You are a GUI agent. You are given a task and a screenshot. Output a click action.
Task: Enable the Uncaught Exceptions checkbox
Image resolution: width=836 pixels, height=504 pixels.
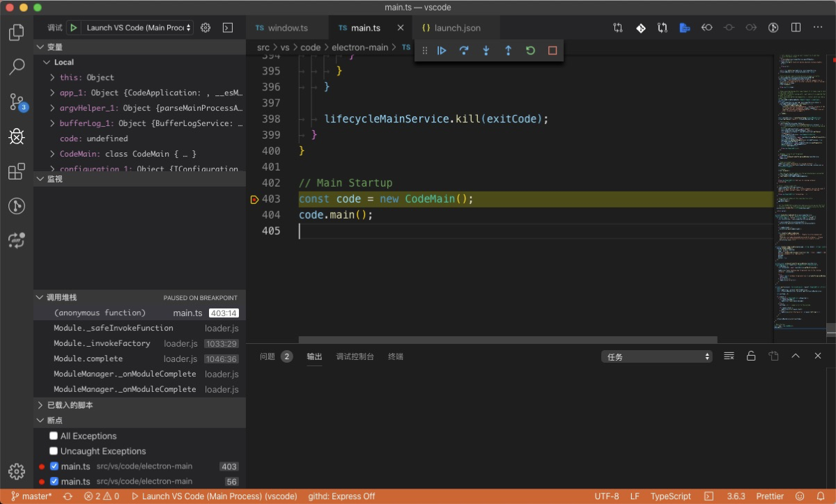tap(54, 451)
